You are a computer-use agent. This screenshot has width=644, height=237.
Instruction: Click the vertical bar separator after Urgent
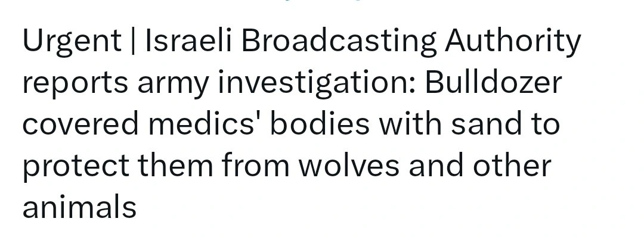[132, 42]
